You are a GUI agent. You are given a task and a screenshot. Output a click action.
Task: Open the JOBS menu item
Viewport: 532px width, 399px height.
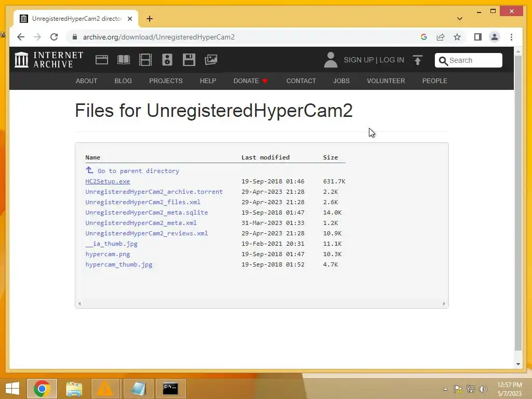pos(341,81)
